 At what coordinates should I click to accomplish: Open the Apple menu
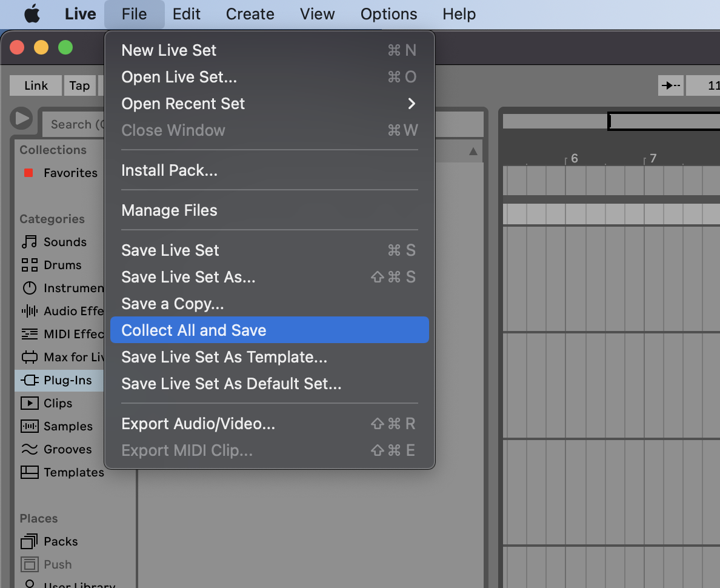click(x=32, y=14)
